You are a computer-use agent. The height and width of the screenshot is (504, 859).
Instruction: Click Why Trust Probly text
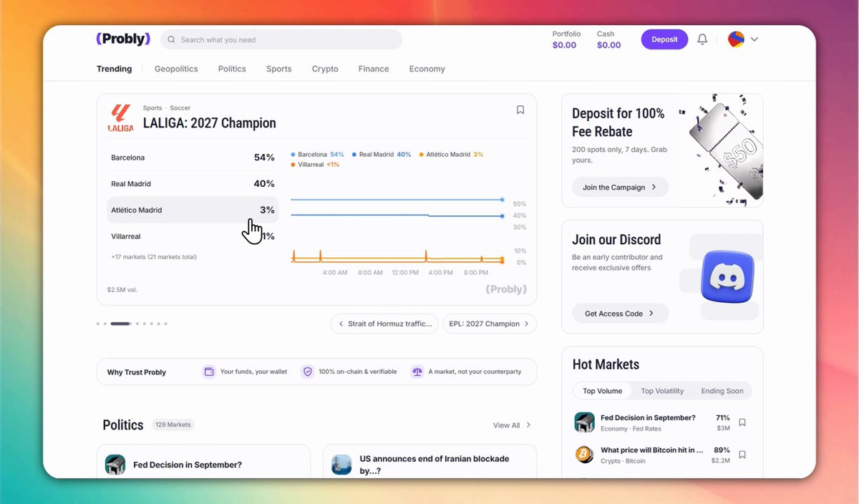(x=137, y=372)
